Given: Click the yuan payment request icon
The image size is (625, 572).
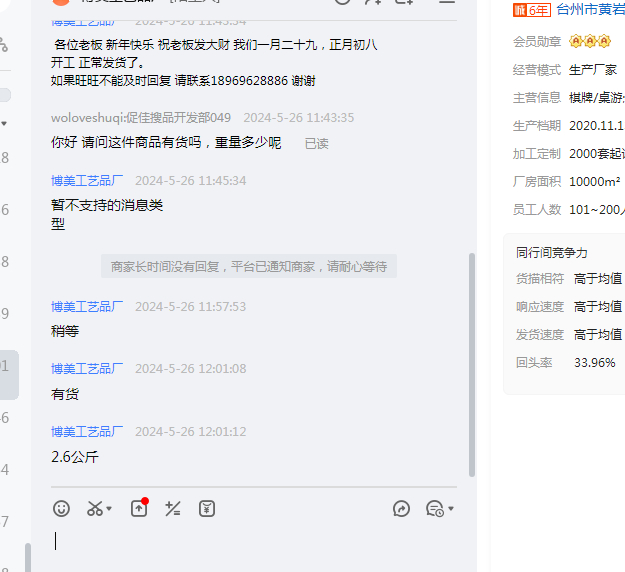Looking at the screenshot, I should [x=207, y=509].
